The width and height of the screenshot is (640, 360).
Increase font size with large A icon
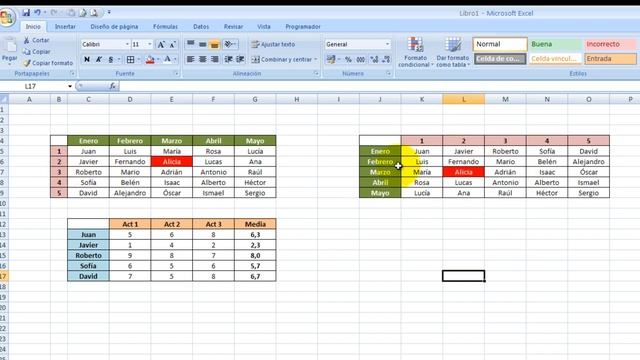161,44
